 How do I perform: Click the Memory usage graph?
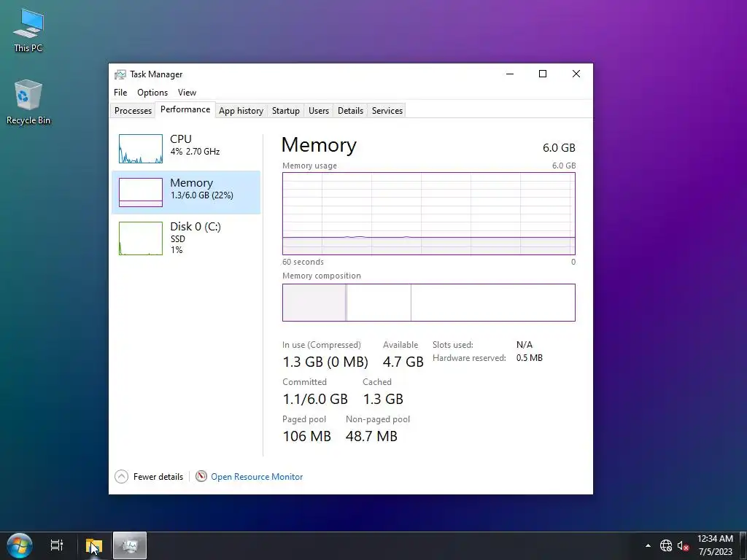[x=429, y=214]
